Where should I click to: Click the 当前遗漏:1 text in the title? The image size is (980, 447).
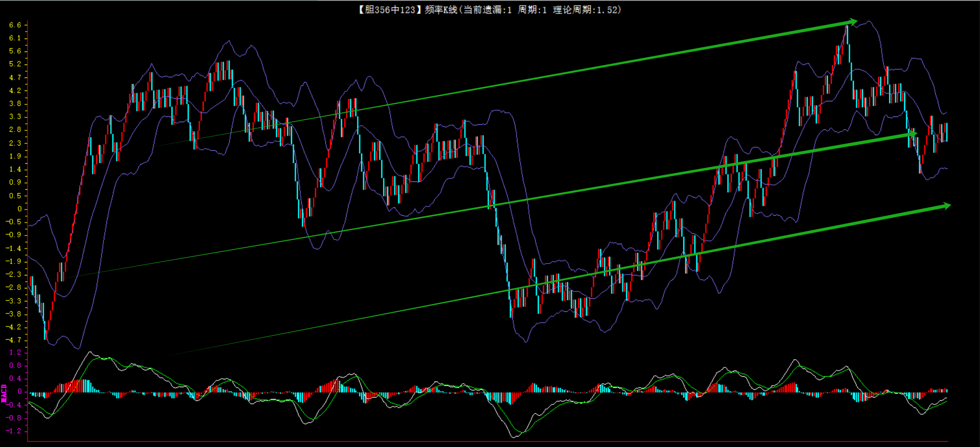(487, 10)
